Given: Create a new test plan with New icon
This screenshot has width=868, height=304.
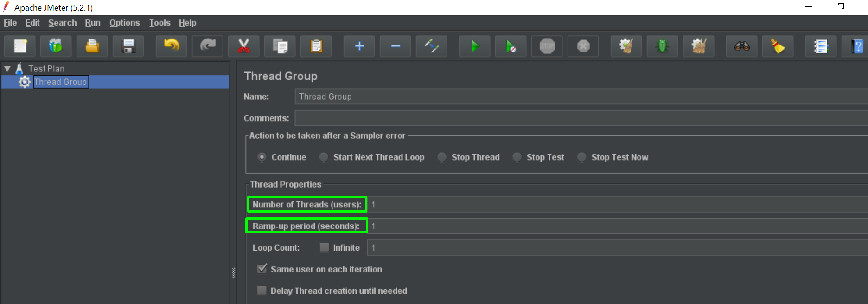Looking at the screenshot, I should click(20, 46).
